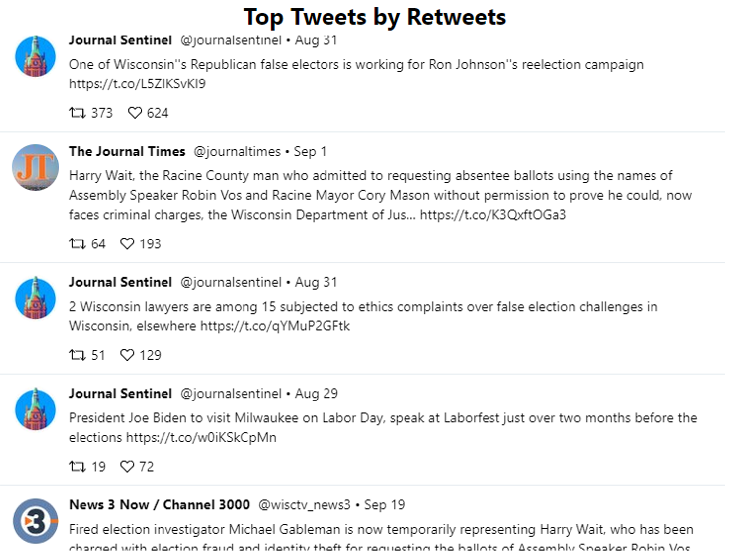Retweet the Harry Wait criminal charges tweet
Viewport: 733px width, 560px height.
[x=77, y=244]
